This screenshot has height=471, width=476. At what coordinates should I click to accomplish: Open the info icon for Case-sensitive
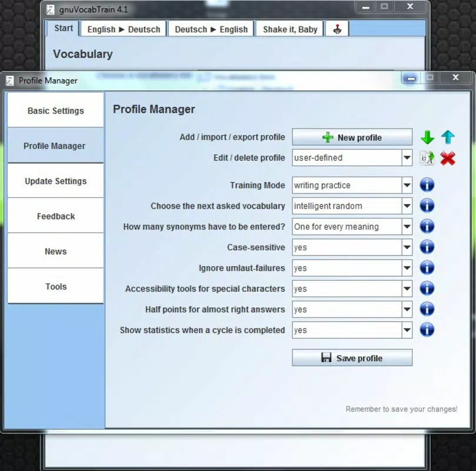[x=427, y=247]
